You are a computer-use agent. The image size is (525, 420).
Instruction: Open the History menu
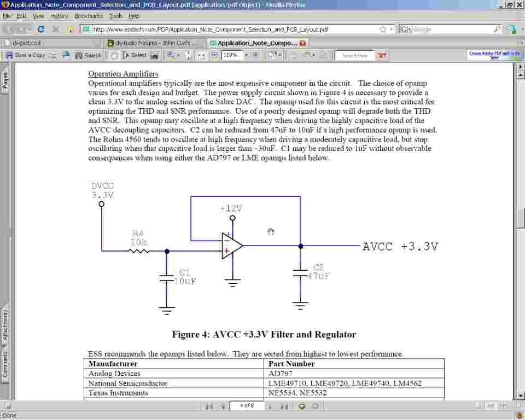(59, 16)
